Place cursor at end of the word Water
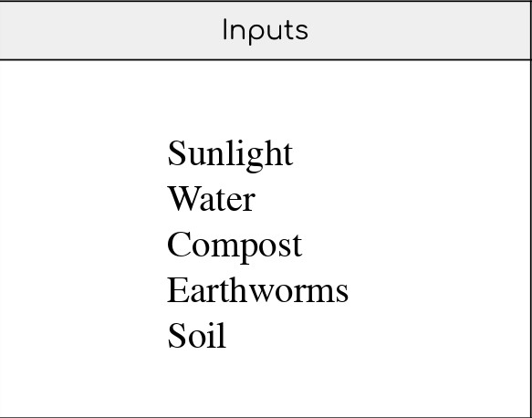This screenshot has height=418, width=532. tap(256, 200)
